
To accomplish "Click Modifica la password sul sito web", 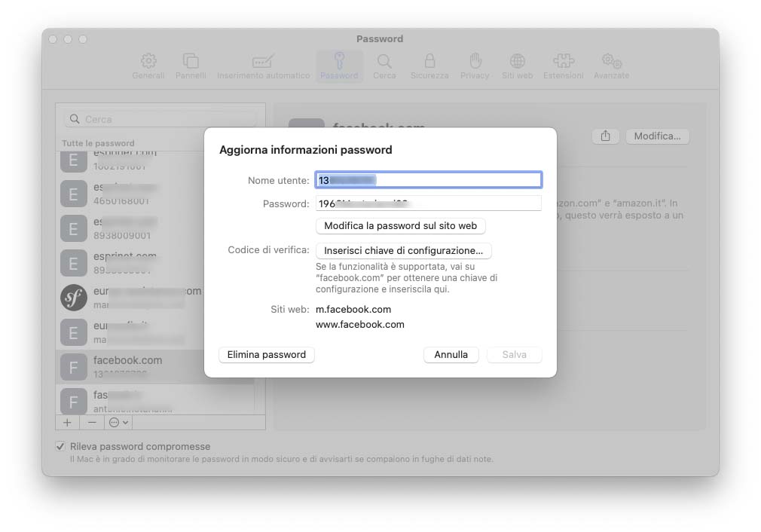I will [400, 226].
